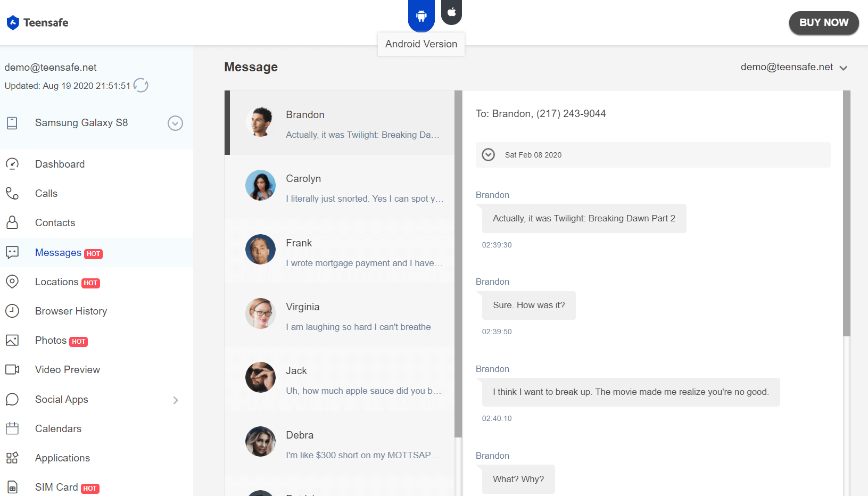
Task: Open Dashboard menu item
Action: click(60, 164)
